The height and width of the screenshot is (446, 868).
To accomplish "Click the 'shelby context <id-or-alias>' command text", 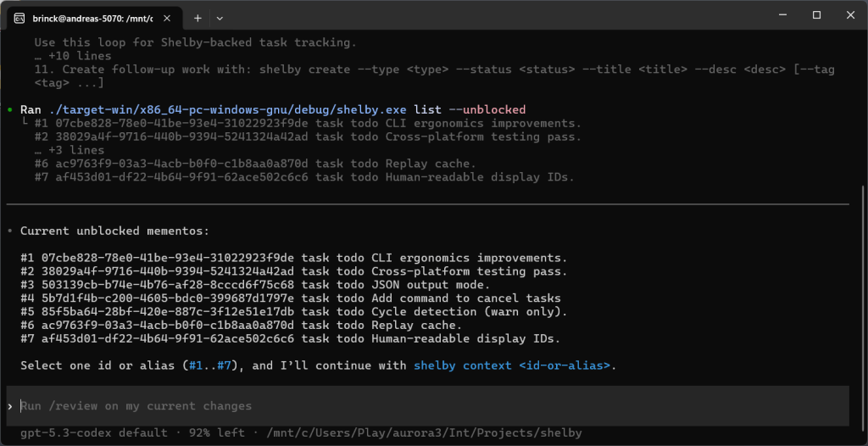I will tap(512, 366).
